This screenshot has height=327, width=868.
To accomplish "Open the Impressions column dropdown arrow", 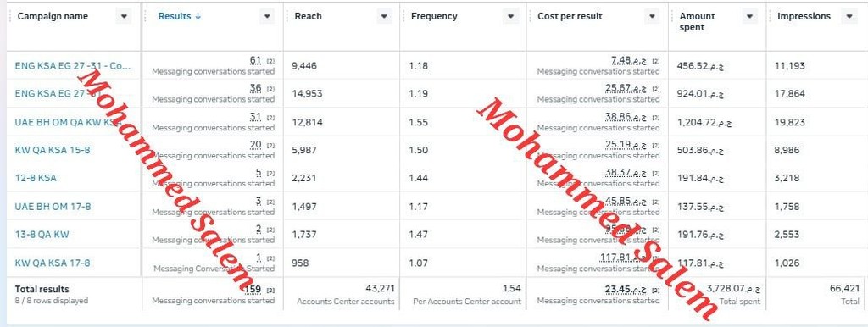I will (x=849, y=17).
